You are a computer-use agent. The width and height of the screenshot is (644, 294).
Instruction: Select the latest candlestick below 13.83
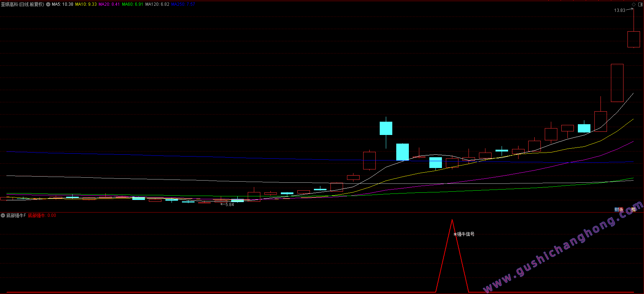634,39
